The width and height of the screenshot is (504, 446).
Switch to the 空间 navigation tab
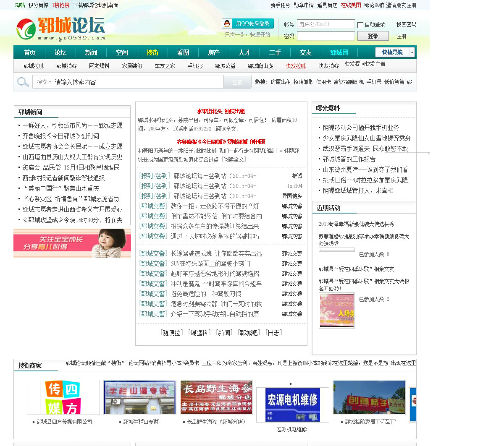122,52
